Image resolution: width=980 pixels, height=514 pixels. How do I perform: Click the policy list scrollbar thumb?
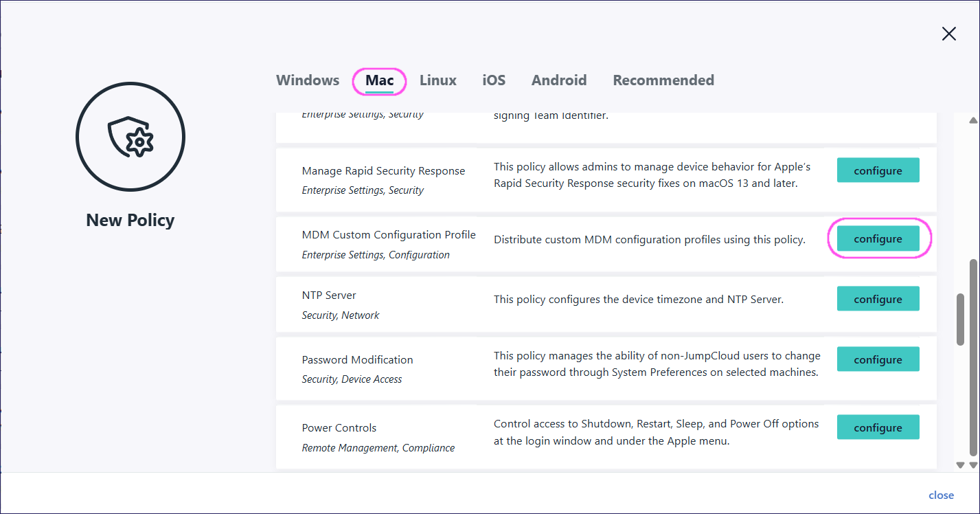(960, 320)
